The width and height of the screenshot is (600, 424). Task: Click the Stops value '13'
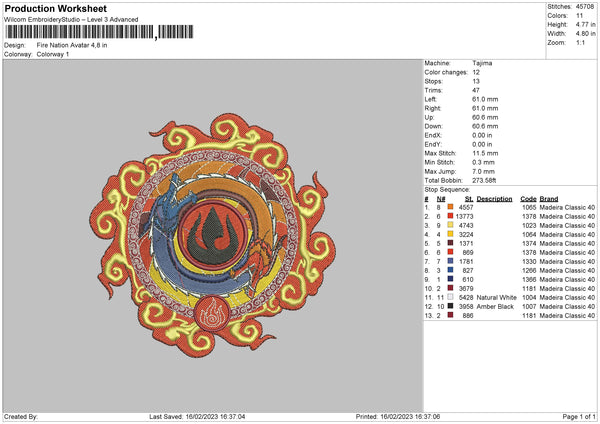pyautogui.click(x=476, y=81)
